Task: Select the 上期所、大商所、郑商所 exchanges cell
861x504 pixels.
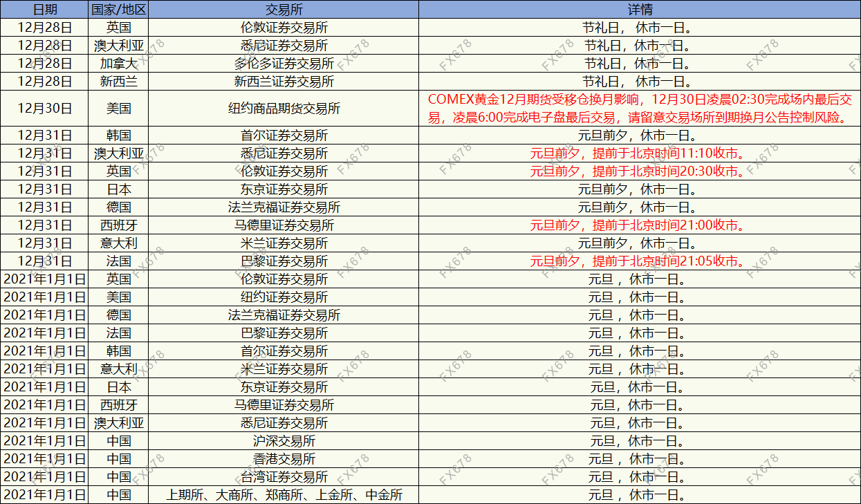Action: pyautogui.click(x=284, y=495)
